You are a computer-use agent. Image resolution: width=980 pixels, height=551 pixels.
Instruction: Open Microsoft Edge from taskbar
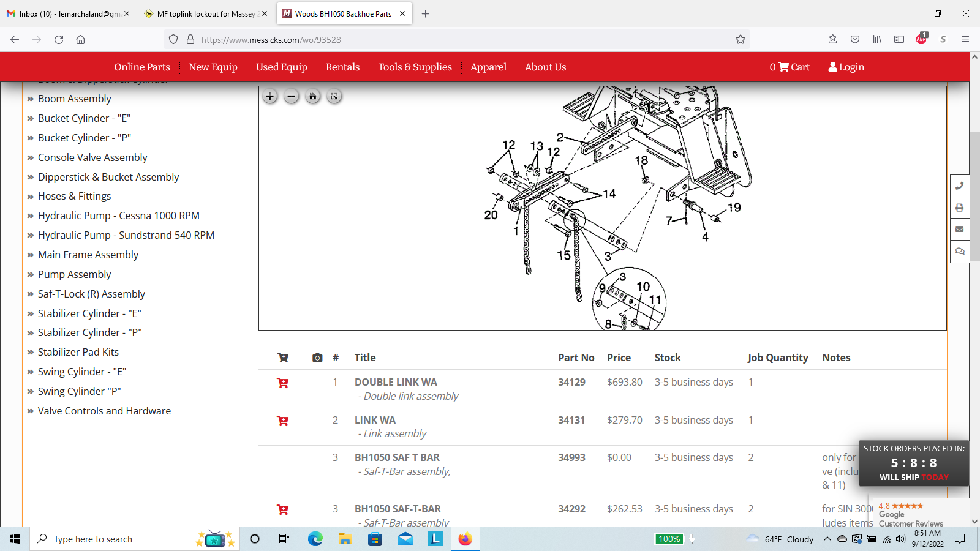point(315,539)
